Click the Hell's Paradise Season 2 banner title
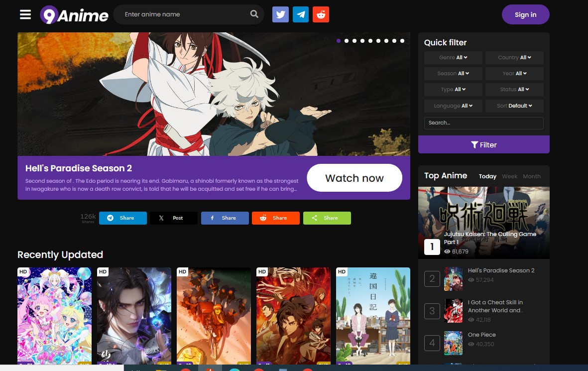This screenshot has height=371, width=588. (79, 168)
